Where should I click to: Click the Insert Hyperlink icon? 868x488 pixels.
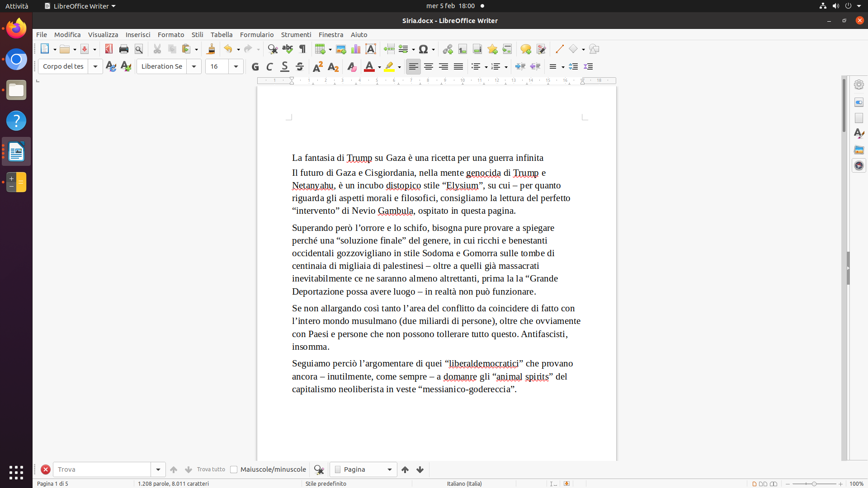click(x=448, y=49)
